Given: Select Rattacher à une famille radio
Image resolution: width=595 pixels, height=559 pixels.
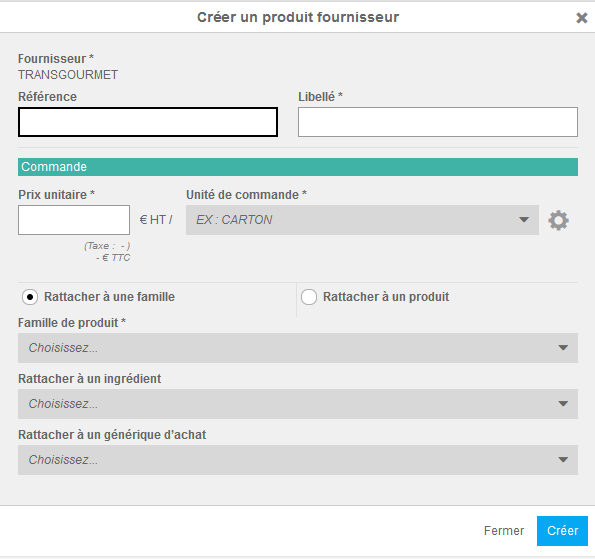Looking at the screenshot, I should 30,297.
